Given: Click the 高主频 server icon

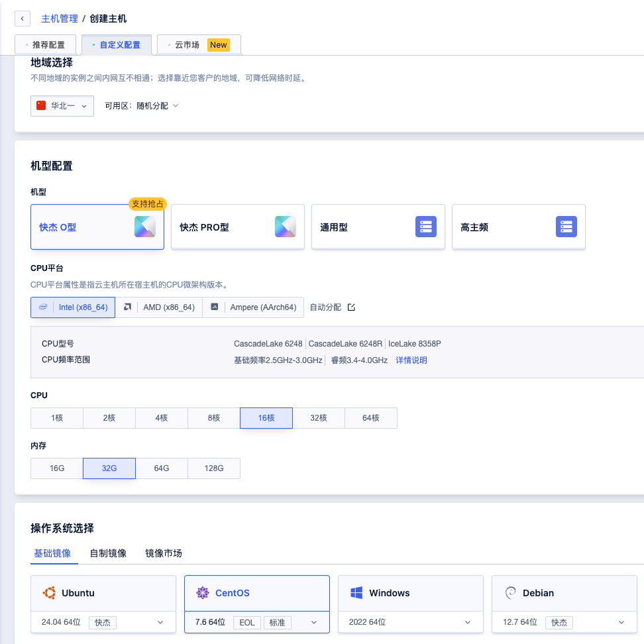Looking at the screenshot, I should [x=566, y=227].
